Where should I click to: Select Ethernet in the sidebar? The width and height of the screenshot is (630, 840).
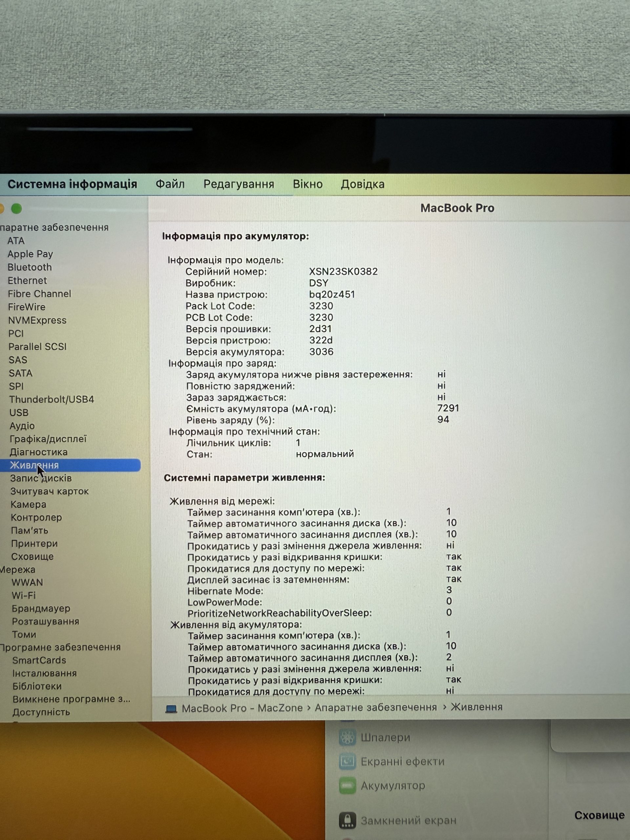coord(27,281)
